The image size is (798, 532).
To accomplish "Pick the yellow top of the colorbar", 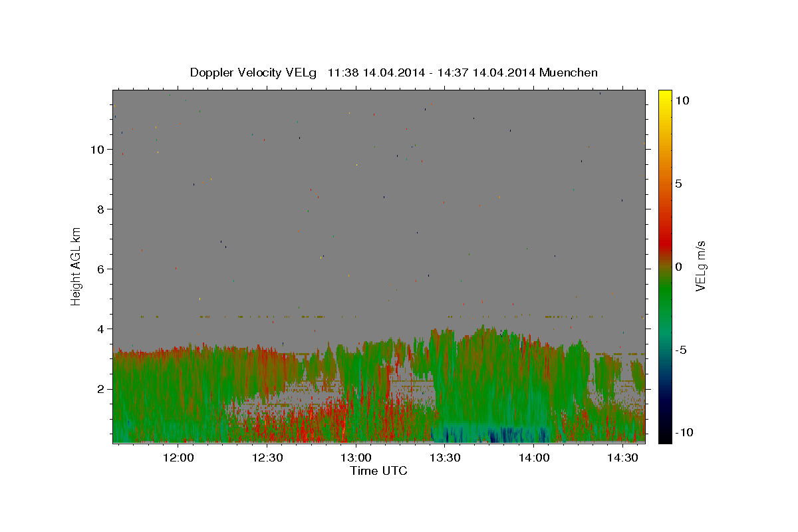I will point(665,96).
